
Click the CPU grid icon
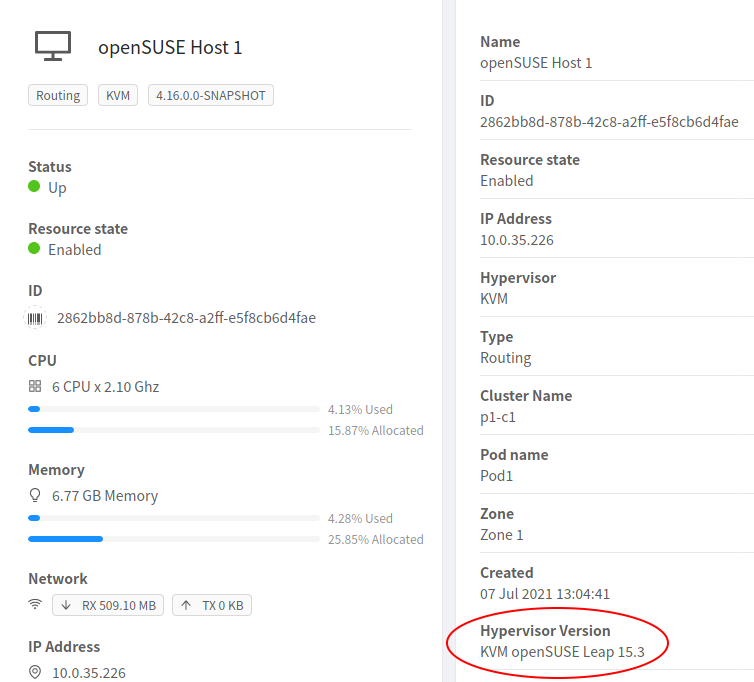[35, 386]
